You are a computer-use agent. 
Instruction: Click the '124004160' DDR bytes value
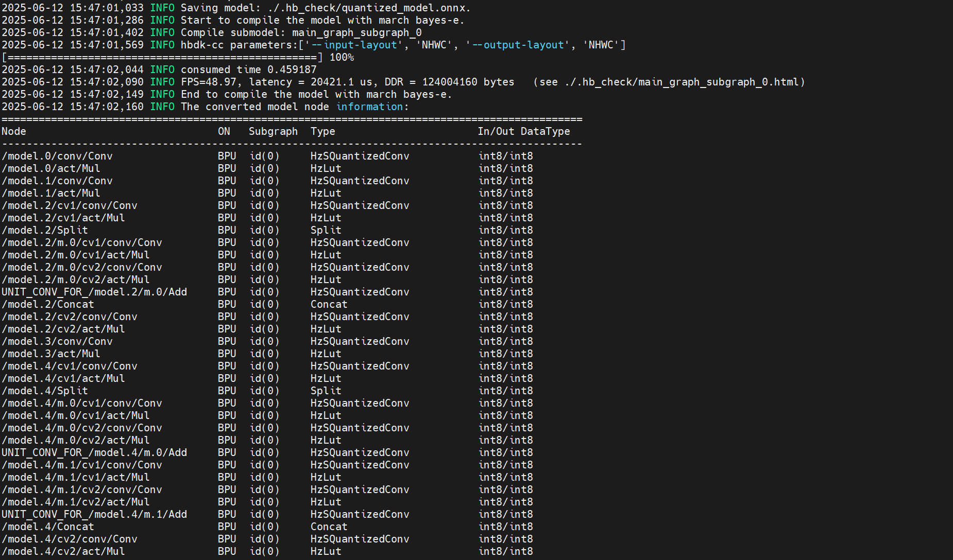click(x=450, y=82)
